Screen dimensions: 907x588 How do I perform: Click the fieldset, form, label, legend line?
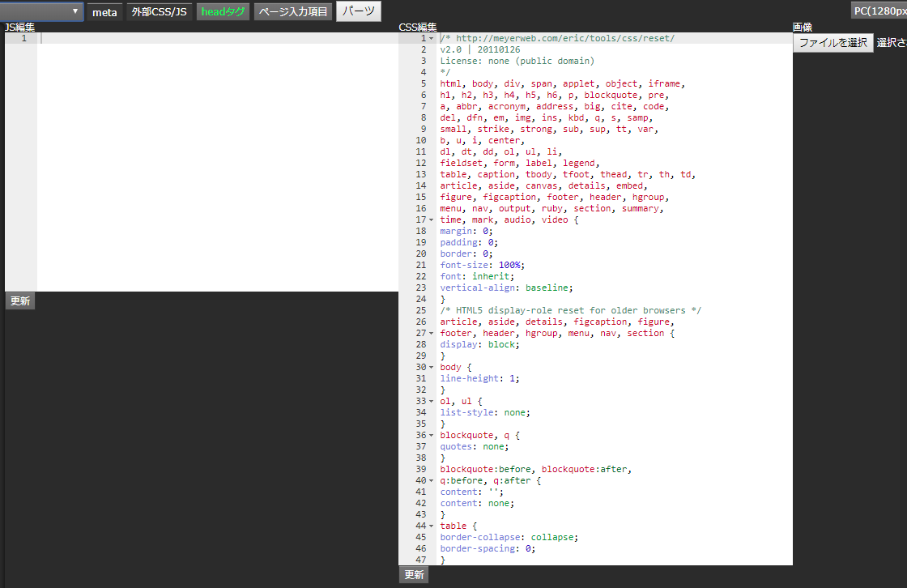pos(520,164)
